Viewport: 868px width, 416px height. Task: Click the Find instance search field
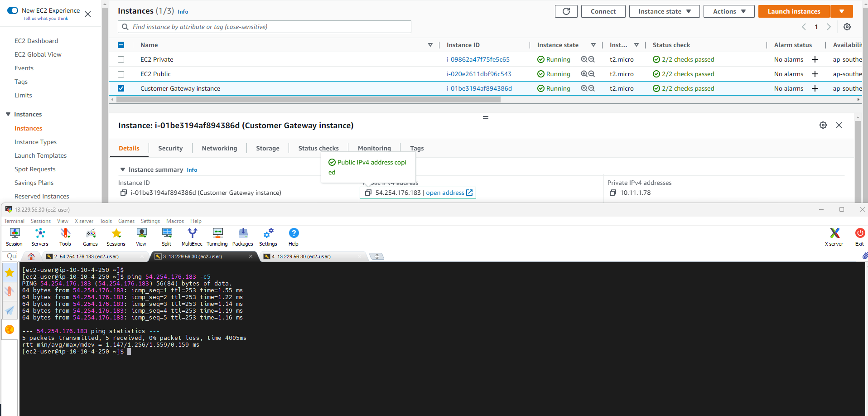tap(265, 27)
